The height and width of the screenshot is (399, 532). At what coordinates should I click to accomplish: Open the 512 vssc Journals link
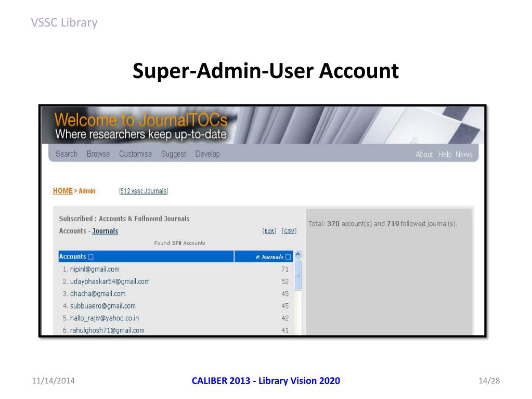coord(144,191)
